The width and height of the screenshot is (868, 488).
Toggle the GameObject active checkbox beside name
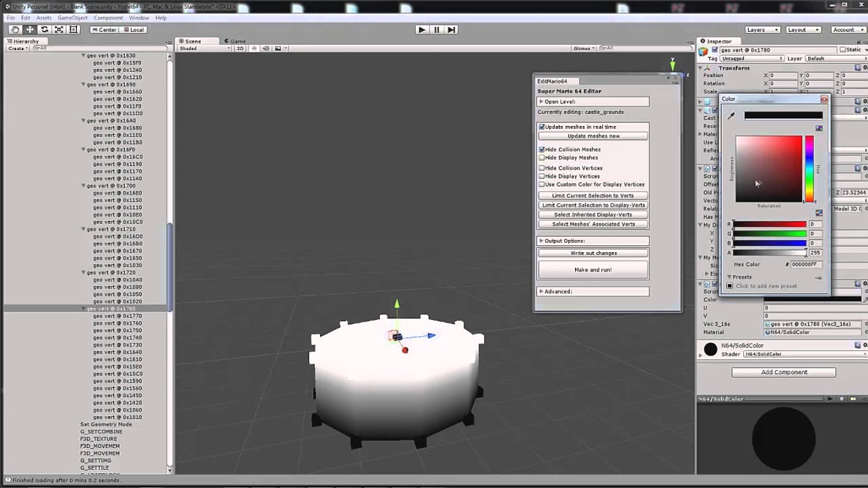coord(715,50)
